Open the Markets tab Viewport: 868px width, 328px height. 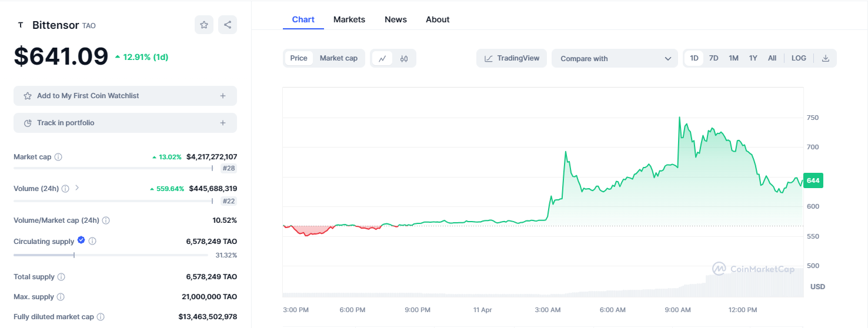coord(349,19)
